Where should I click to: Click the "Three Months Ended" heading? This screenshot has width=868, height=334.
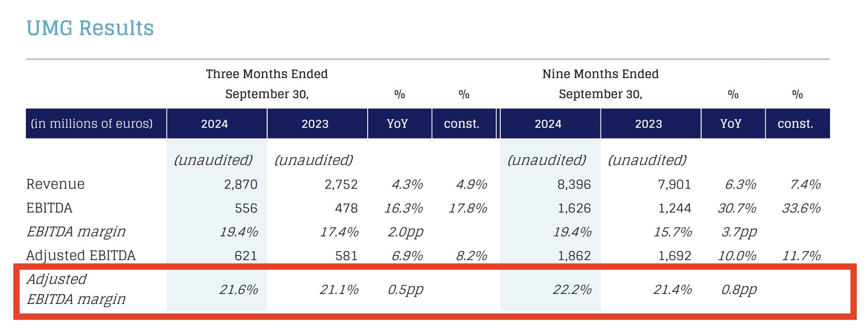267,74
